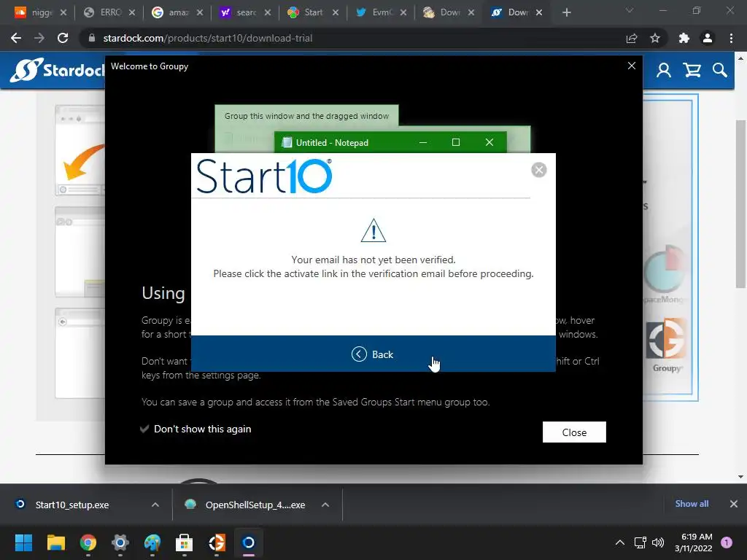
Task: Click scrollbar down arrow on page
Action: (x=740, y=477)
